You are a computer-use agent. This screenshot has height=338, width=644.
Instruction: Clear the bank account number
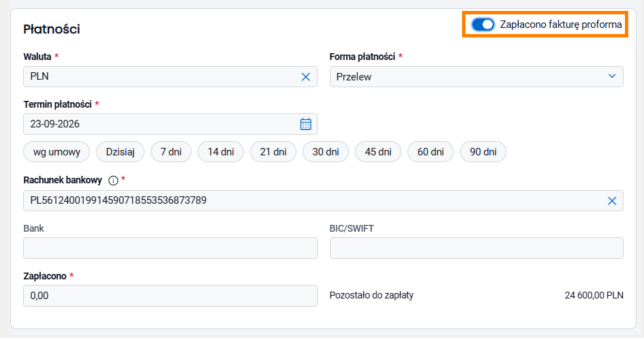pyautogui.click(x=612, y=201)
